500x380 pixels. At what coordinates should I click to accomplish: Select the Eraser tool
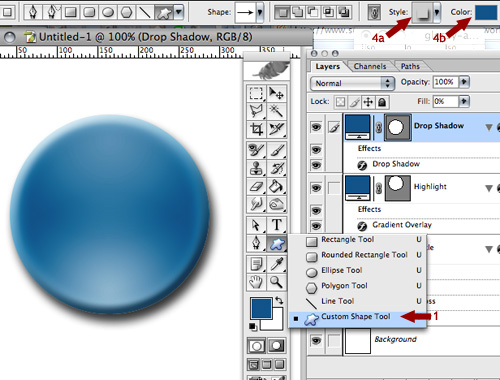pyautogui.click(x=256, y=187)
